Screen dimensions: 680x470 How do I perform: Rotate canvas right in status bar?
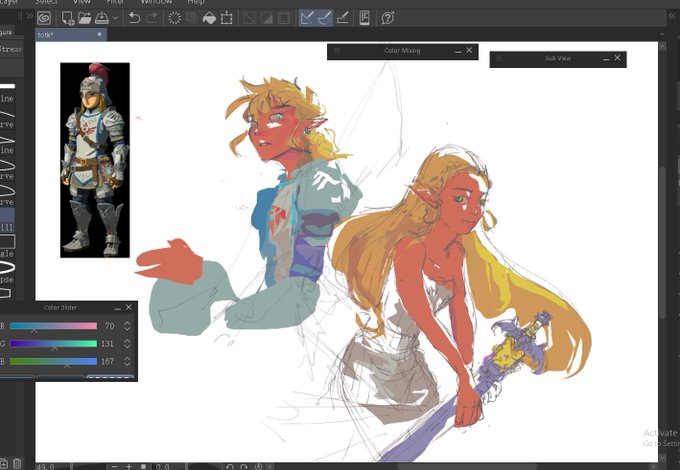click(x=244, y=467)
